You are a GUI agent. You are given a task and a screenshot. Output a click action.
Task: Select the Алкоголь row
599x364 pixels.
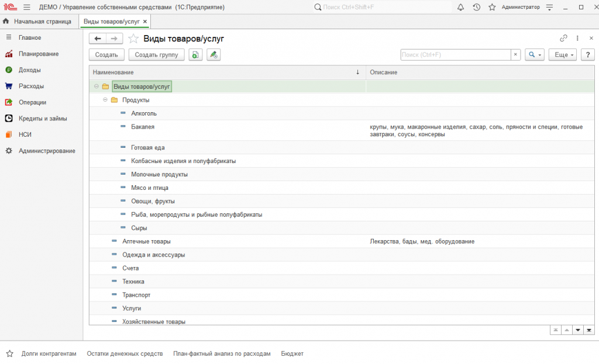(x=342, y=113)
